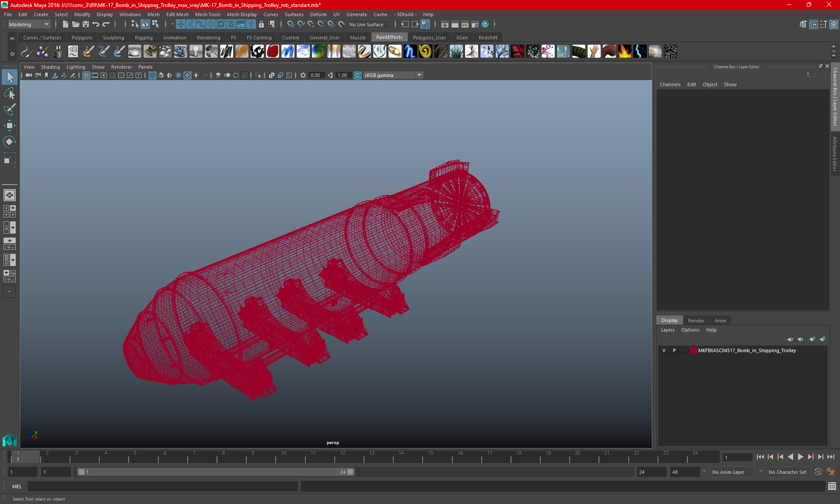Select the Lasso selection tool
Image resolution: width=840 pixels, height=504 pixels.
point(9,94)
